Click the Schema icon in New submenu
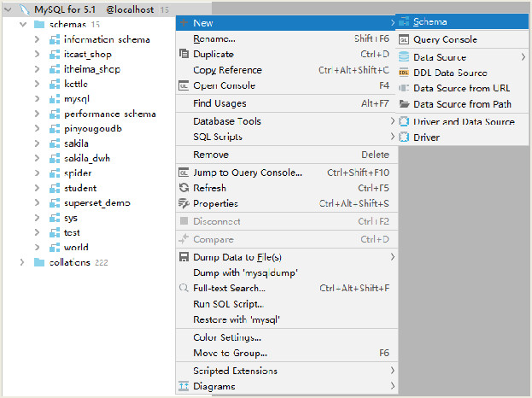This screenshot has height=398, width=532. click(x=404, y=22)
